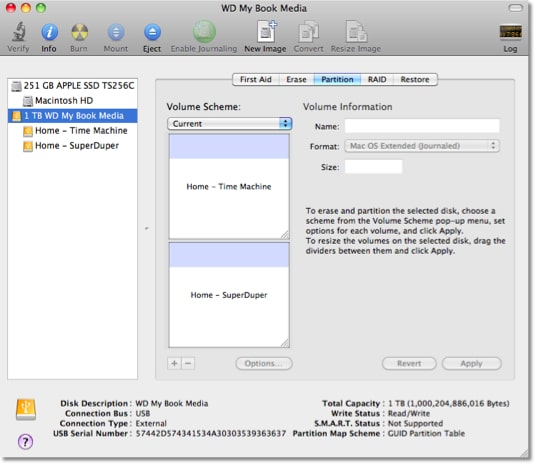535x464 pixels.
Task: Click the Connection Bus USB value
Action: 143,414
